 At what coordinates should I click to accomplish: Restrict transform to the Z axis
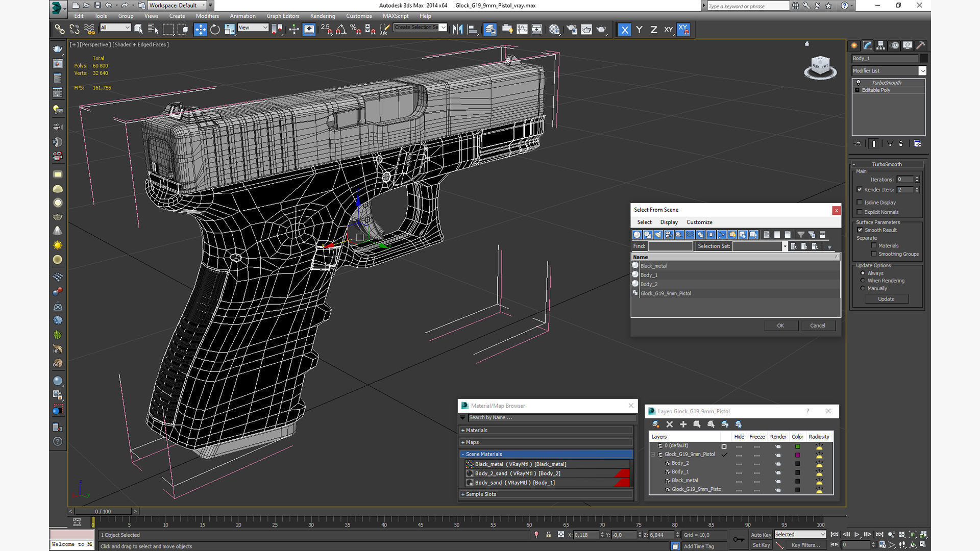pos(654,30)
